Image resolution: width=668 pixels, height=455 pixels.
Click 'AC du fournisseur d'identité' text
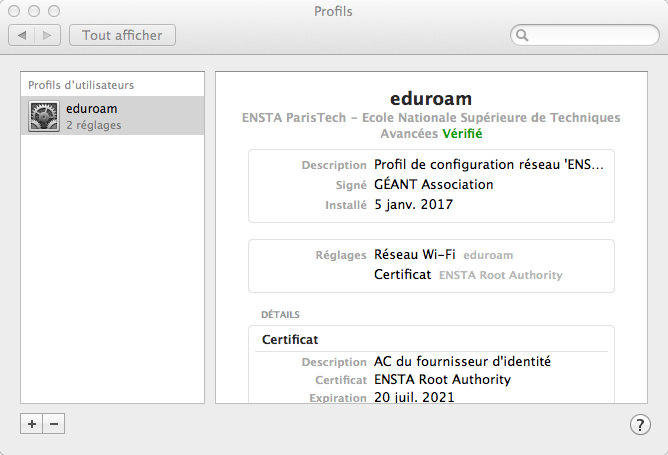click(462, 362)
